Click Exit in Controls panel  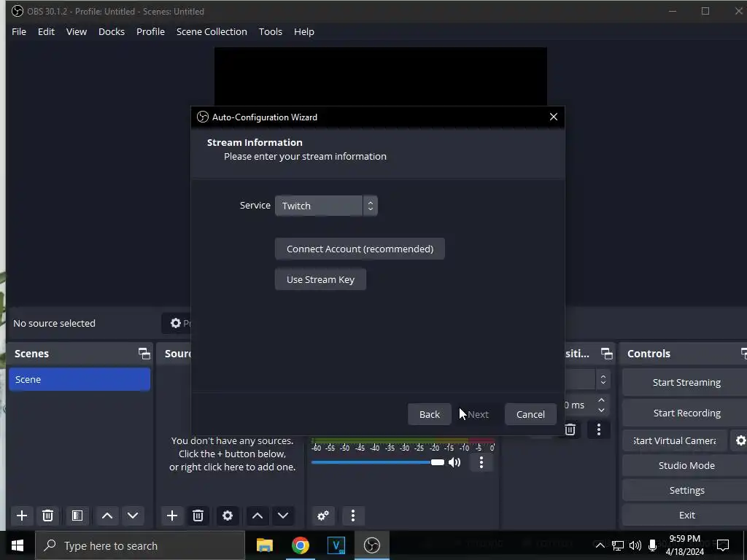pos(686,515)
